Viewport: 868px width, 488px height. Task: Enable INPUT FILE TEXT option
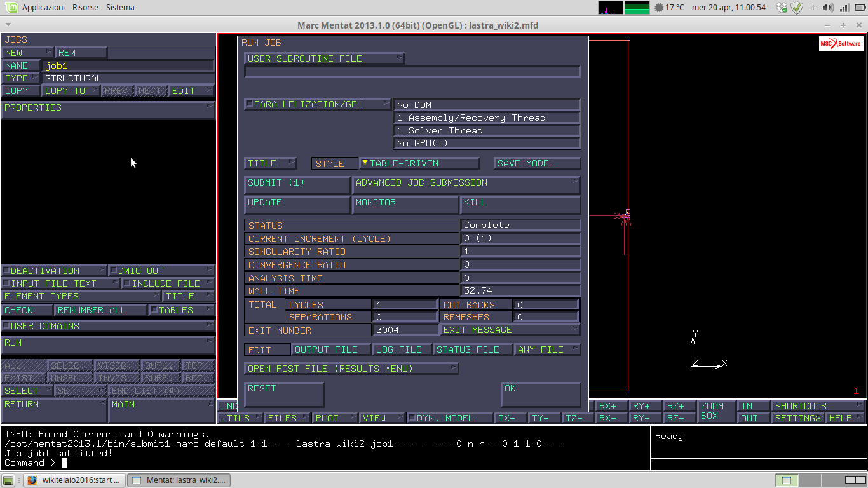pos(6,283)
